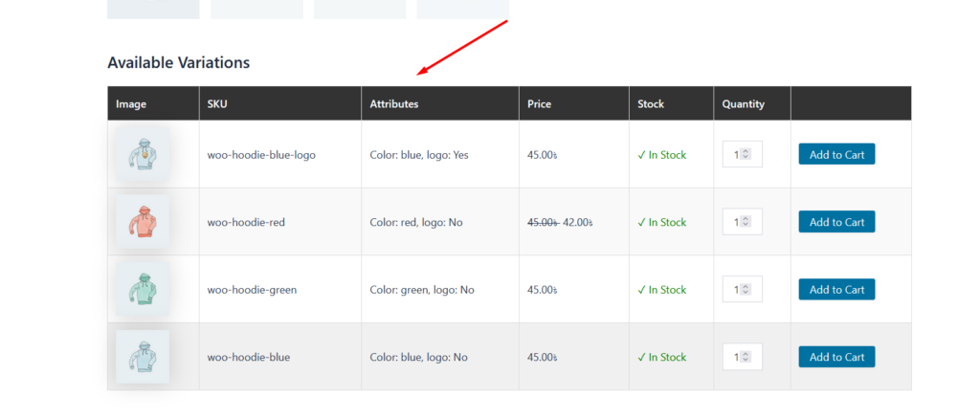Add woo-hoodie-blue-logo to cart
The image size is (980, 420).
point(836,155)
